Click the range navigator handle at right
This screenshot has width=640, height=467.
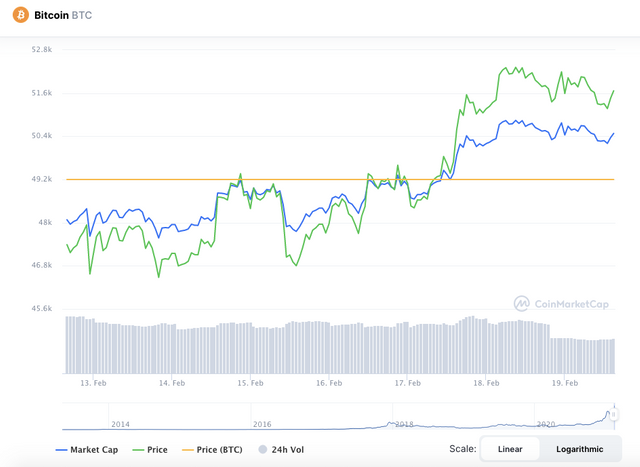click(613, 415)
